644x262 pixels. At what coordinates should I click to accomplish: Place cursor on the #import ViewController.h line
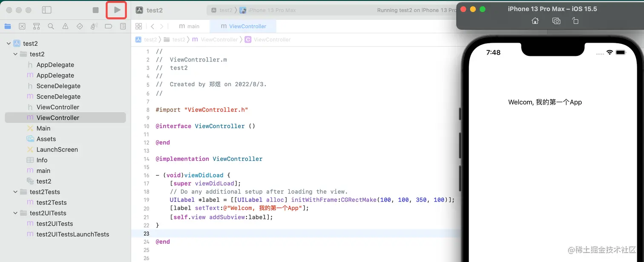202,110
